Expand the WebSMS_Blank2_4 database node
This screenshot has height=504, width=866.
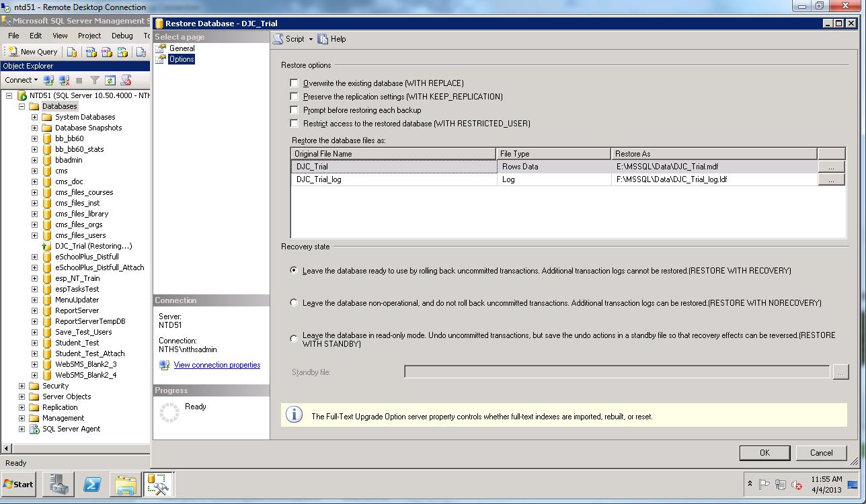coord(34,375)
